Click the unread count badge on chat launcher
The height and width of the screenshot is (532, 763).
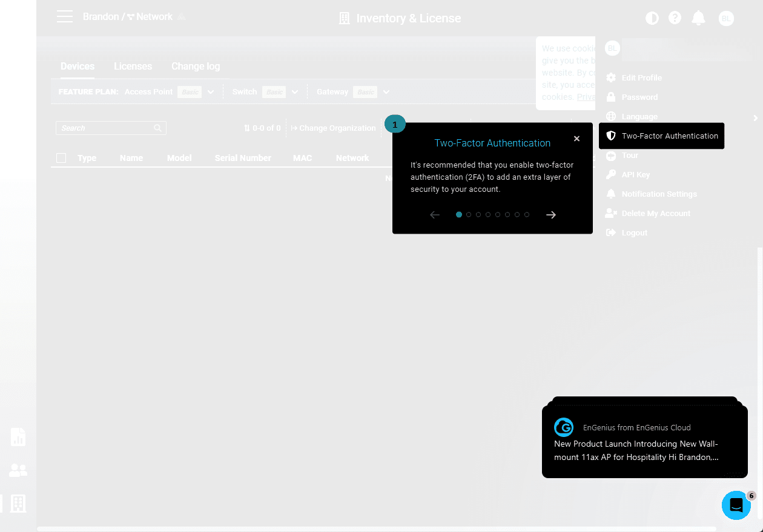(751, 496)
